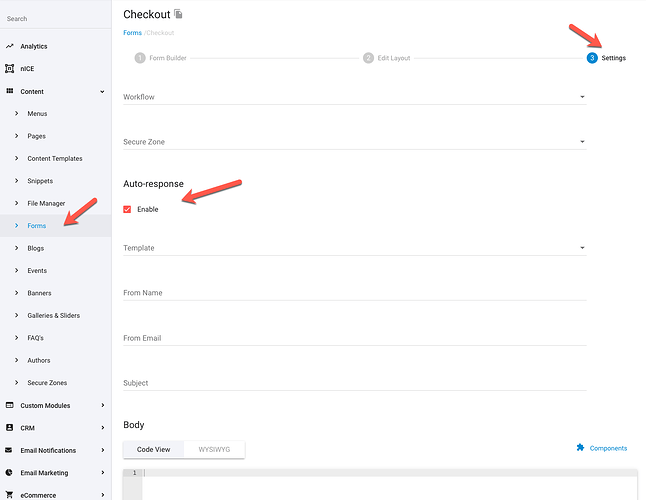This screenshot has height=500, width=646.
Task: Click the Content grid icon
Action: (9, 91)
